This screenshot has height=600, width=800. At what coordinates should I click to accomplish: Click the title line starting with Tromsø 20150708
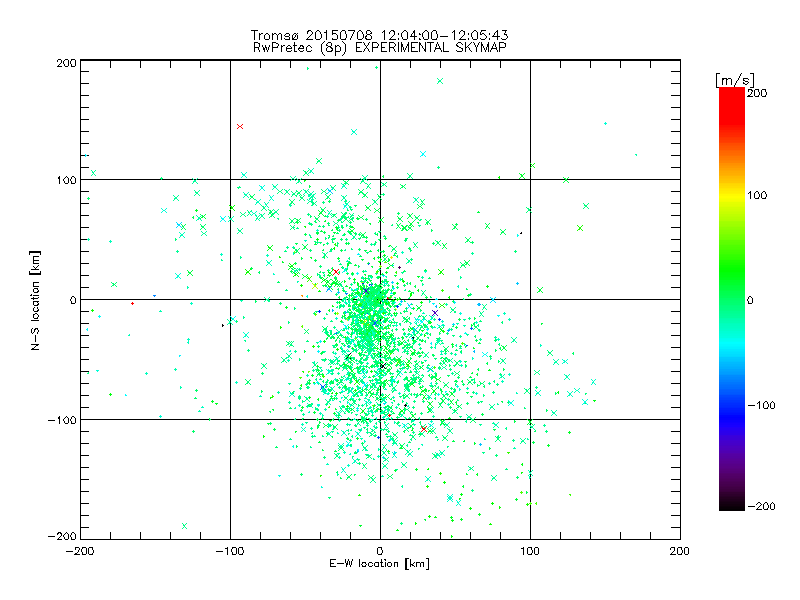pyautogui.click(x=379, y=35)
